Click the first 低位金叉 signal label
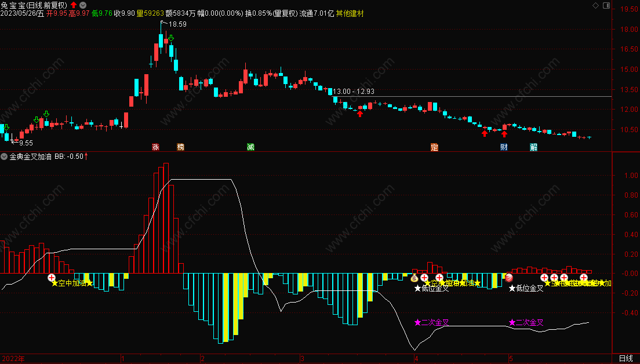 [432, 289]
